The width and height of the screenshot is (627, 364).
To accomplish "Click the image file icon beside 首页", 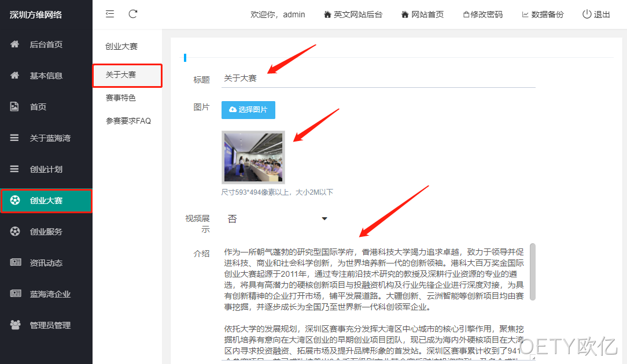I will tap(14, 106).
